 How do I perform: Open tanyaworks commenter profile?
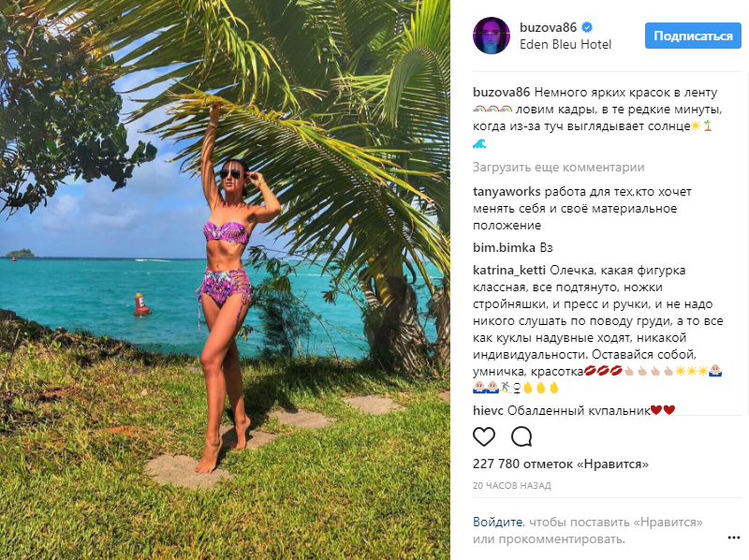click(507, 190)
